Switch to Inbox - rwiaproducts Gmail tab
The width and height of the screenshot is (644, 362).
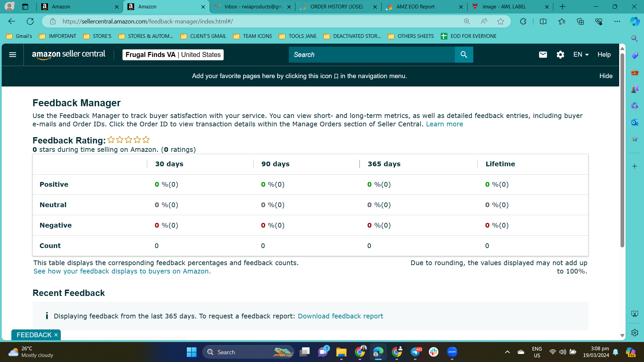point(253,7)
